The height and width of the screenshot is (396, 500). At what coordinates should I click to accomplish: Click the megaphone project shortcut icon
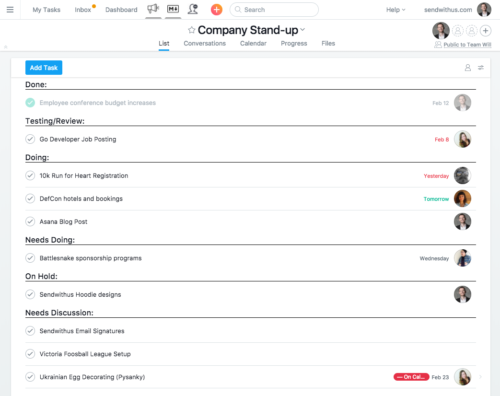(x=153, y=9)
